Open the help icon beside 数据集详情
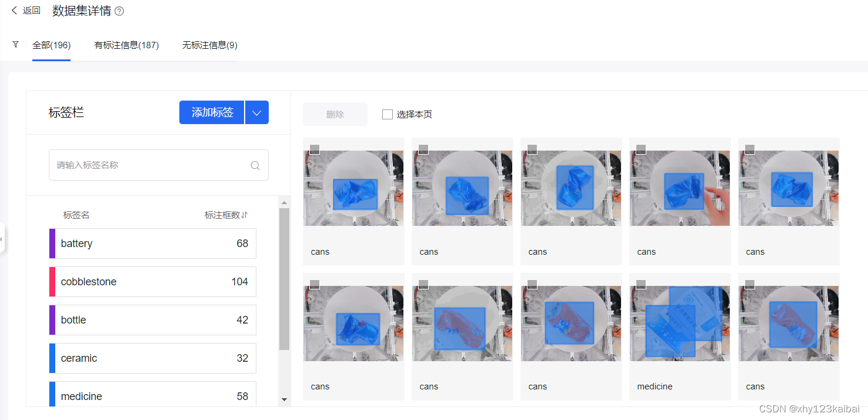The image size is (868, 420). (x=119, y=11)
